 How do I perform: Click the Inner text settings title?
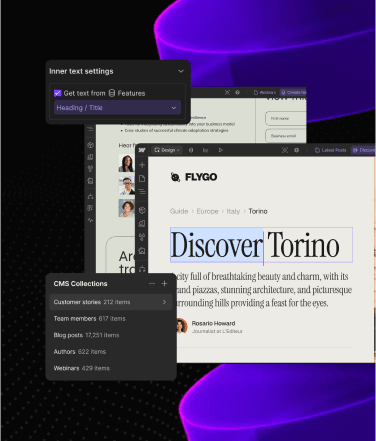(81, 71)
